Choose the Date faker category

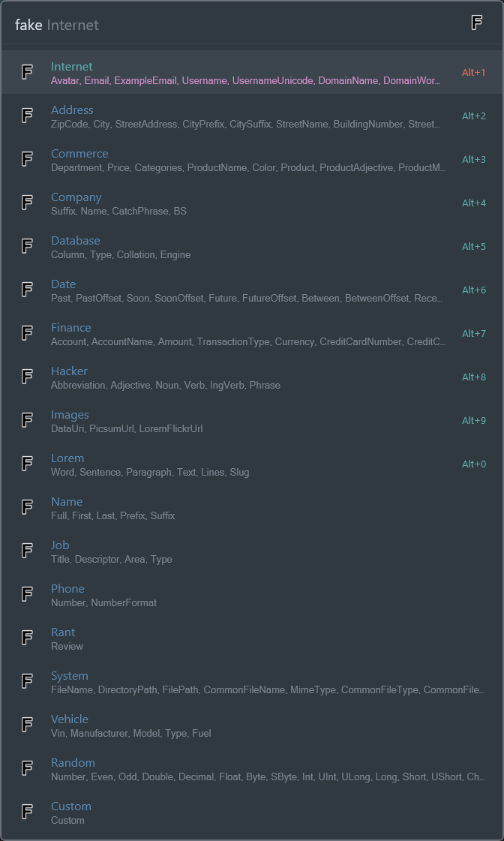(63, 284)
